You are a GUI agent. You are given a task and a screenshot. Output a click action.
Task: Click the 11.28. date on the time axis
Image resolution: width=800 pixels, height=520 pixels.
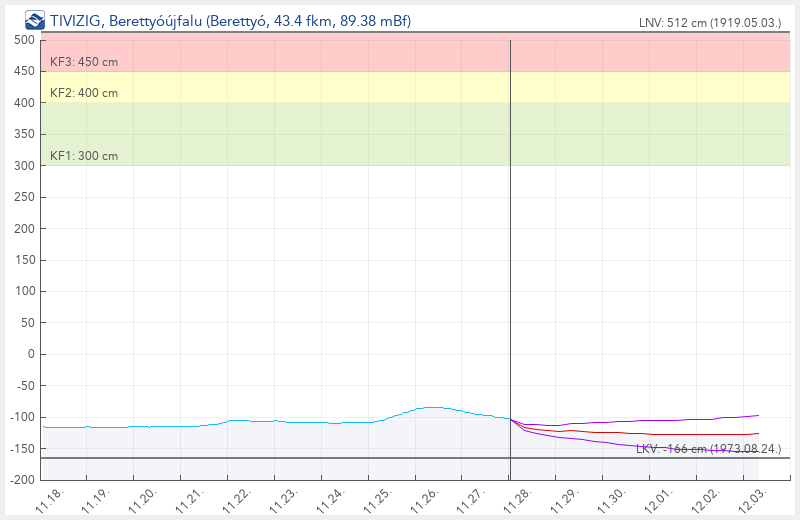[518, 497]
